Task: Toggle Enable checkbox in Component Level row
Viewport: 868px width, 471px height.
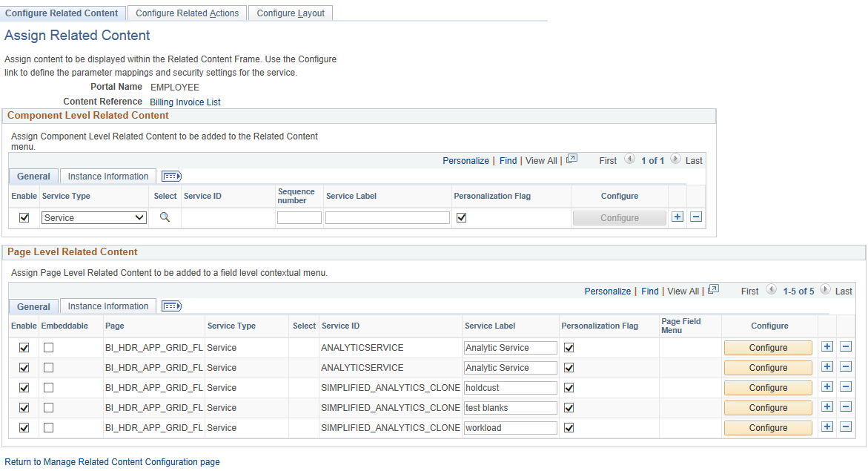Action: point(24,218)
